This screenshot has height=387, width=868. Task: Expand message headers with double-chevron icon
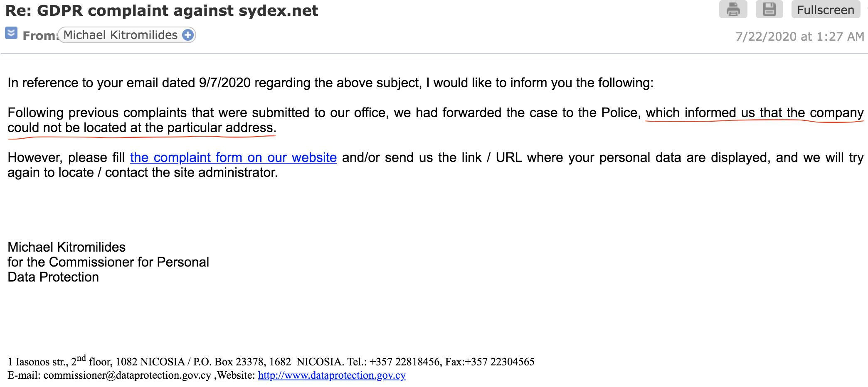(11, 33)
